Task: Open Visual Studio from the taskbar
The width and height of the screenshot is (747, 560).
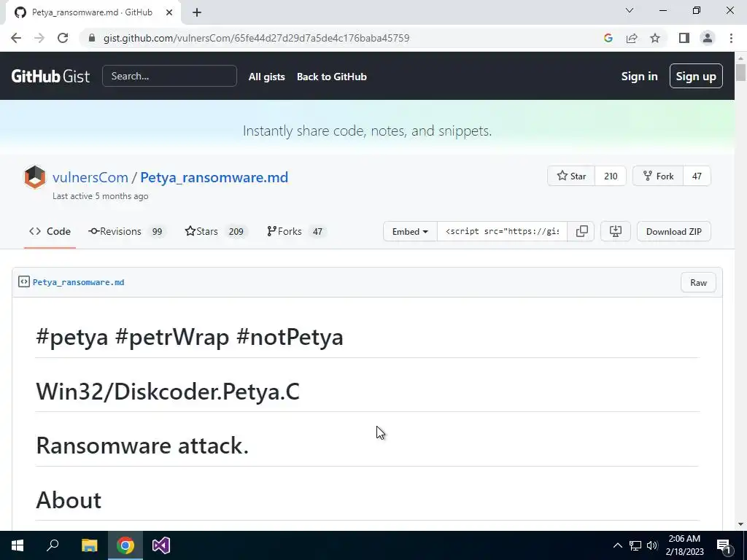Action: point(161,545)
